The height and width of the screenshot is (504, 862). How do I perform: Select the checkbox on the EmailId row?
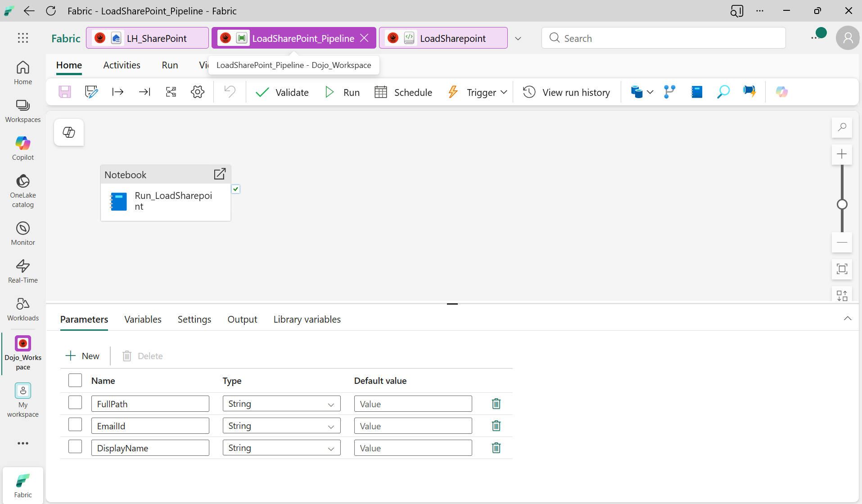75,424
